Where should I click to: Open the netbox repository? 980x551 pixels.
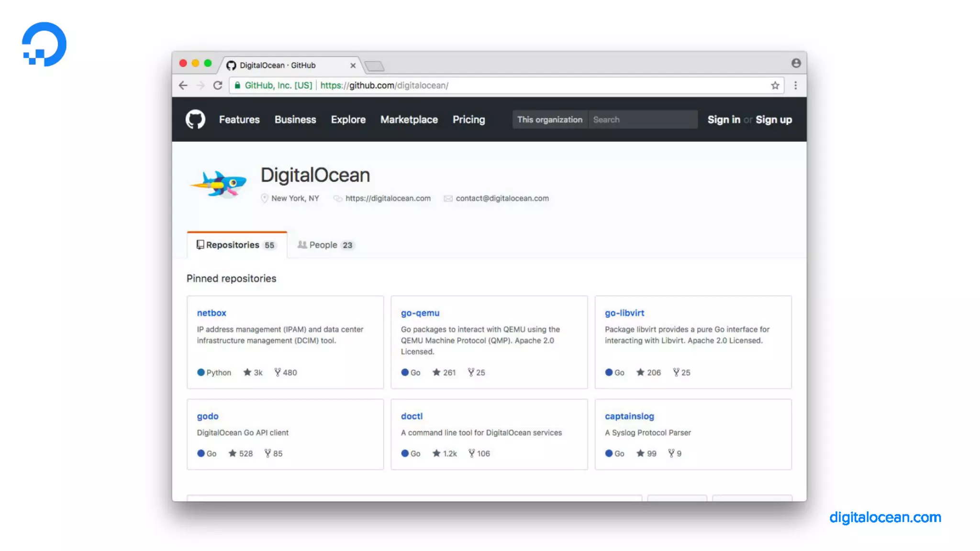(212, 313)
